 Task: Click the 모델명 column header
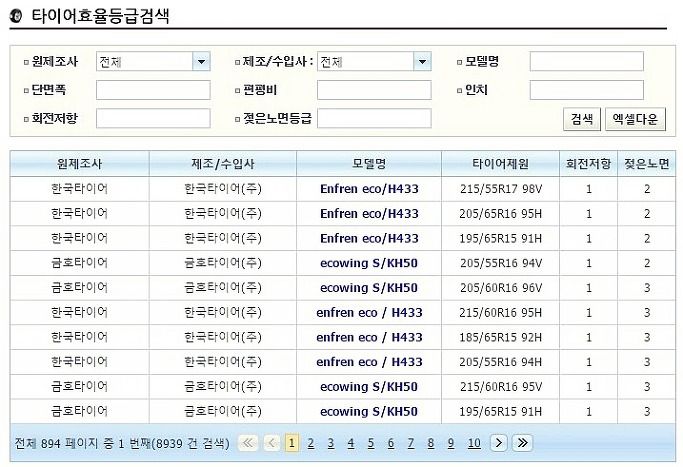(x=369, y=164)
